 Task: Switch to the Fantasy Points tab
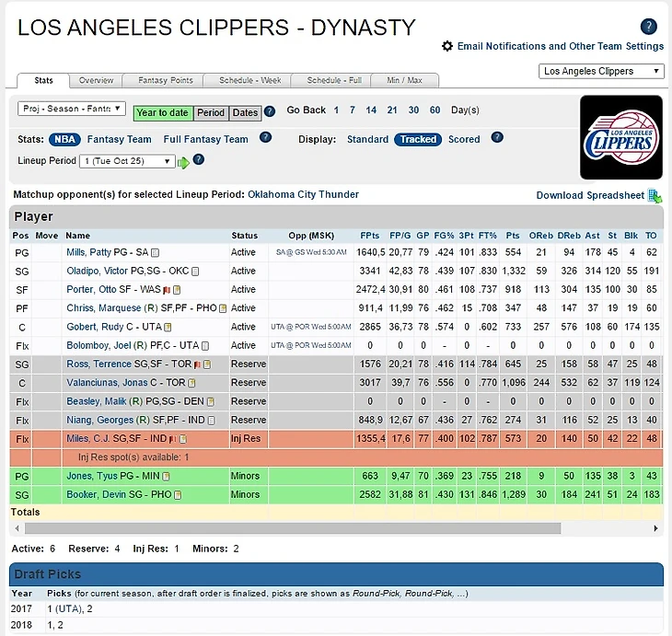click(166, 80)
